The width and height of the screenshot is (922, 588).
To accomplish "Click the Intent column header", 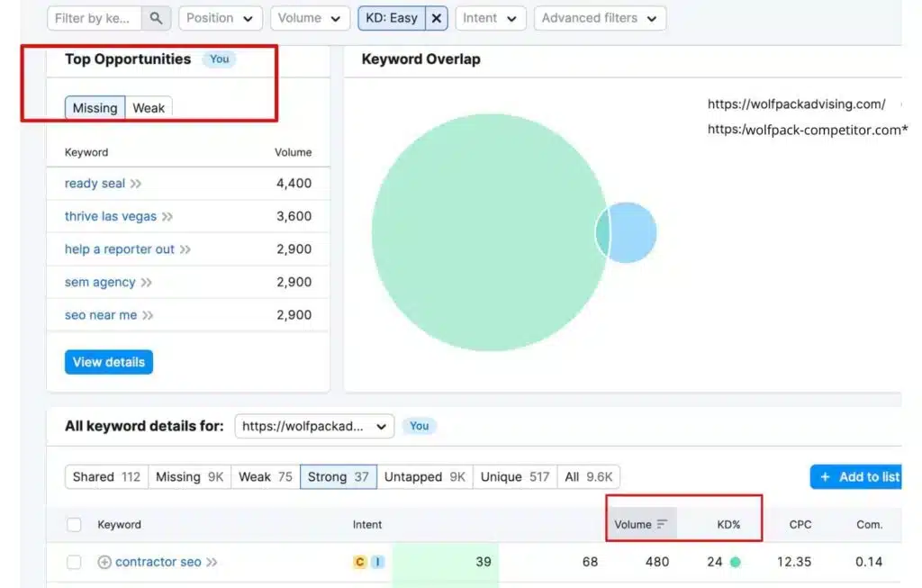I will [367, 524].
